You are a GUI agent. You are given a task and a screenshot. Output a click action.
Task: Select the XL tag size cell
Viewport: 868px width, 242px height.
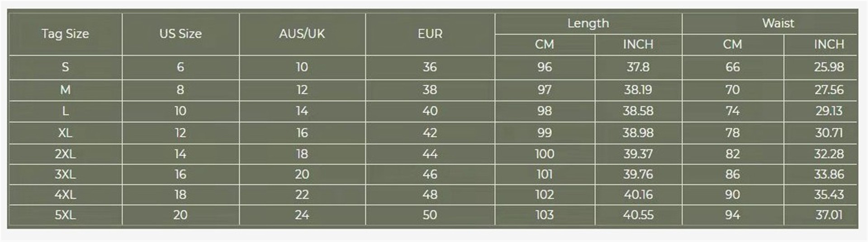point(65,133)
